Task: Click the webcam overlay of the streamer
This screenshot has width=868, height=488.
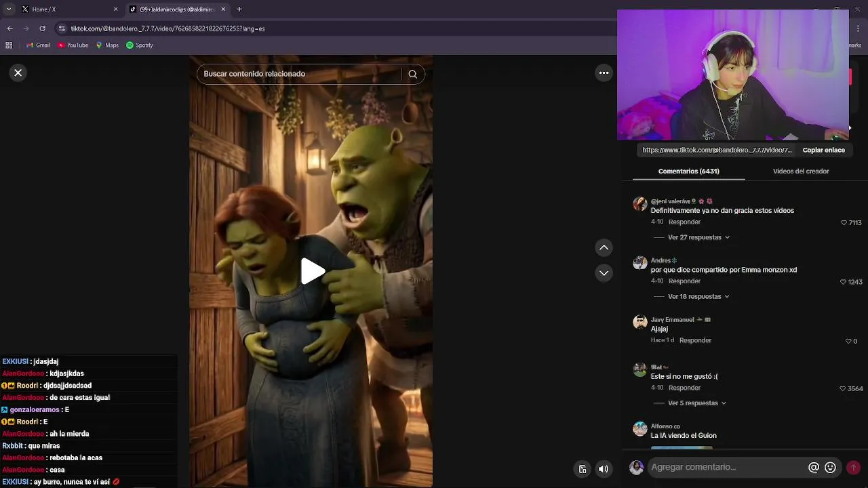Action: point(733,75)
